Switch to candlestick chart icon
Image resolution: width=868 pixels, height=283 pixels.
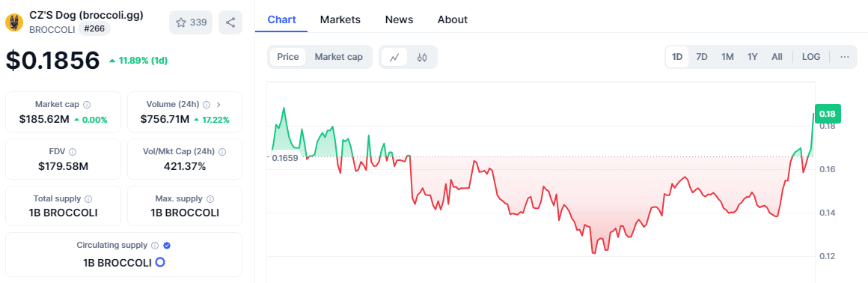pyautogui.click(x=422, y=57)
